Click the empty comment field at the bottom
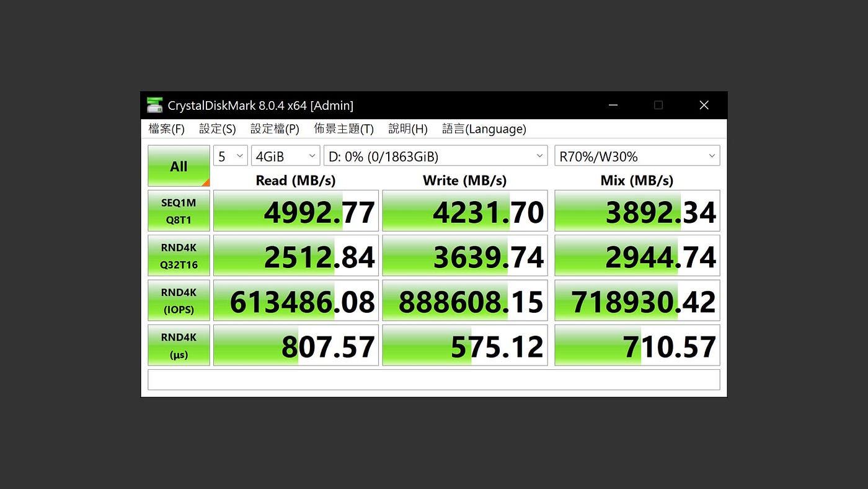 tap(434, 380)
